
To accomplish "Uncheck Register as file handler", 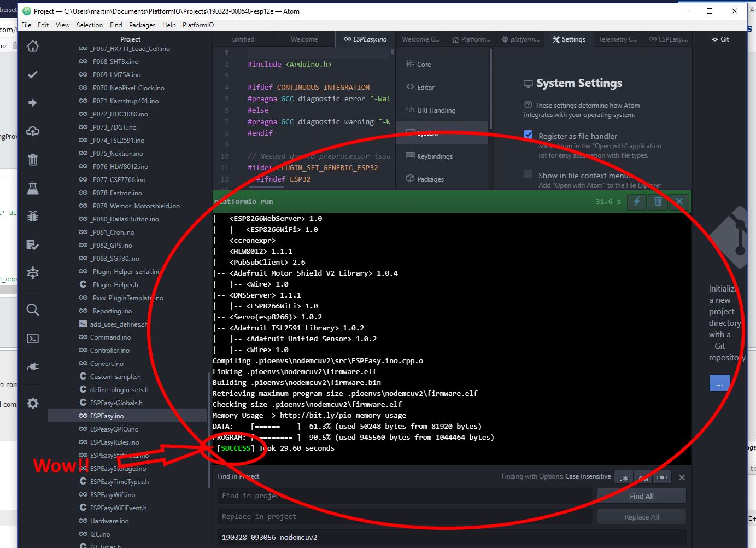I will pos(528,135).
